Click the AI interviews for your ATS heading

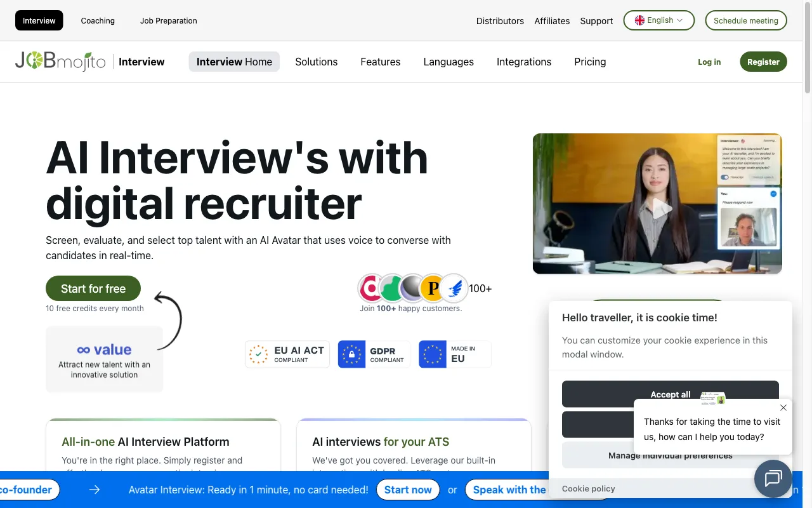[x=381, y=441]
